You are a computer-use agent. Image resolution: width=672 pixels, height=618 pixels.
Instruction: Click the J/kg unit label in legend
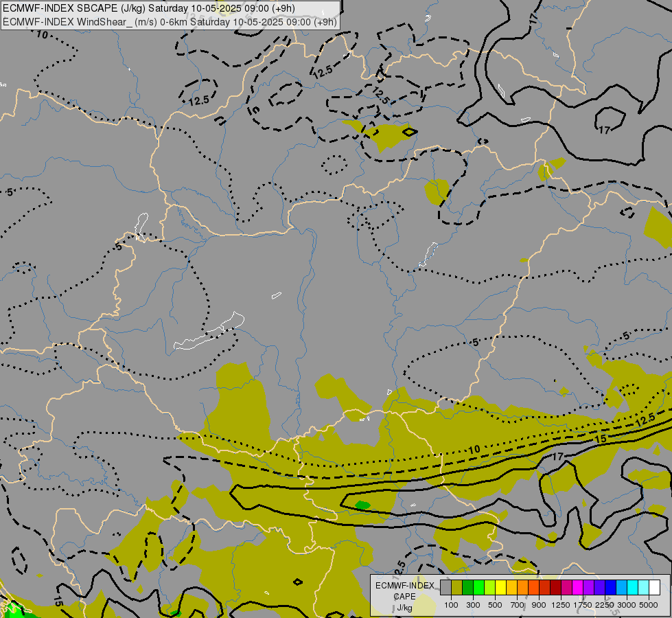pyautogui.click(x=404, y=608)
